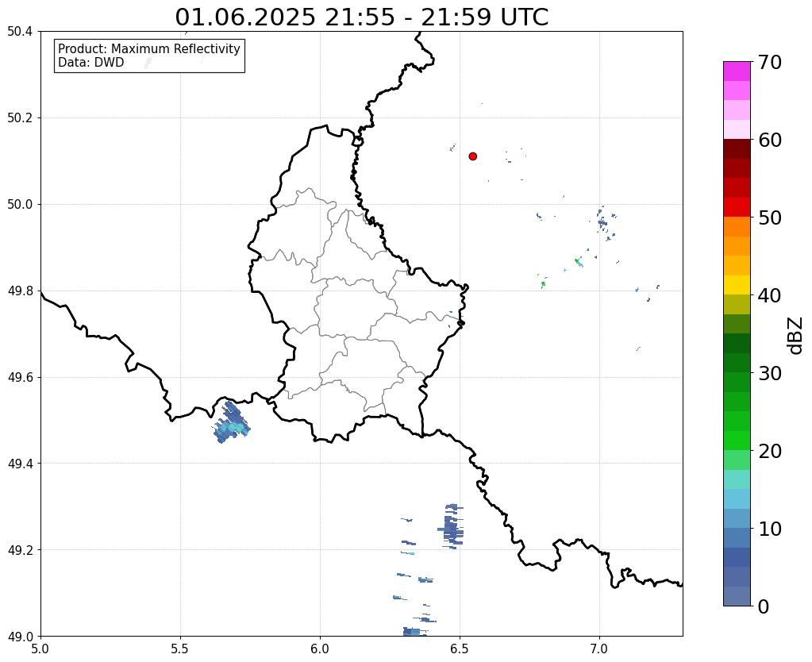Click the bottom grey-blue 0 dBZ colorbar segment
The width and height of the screenshot is (812, 662).
point(737,595)
